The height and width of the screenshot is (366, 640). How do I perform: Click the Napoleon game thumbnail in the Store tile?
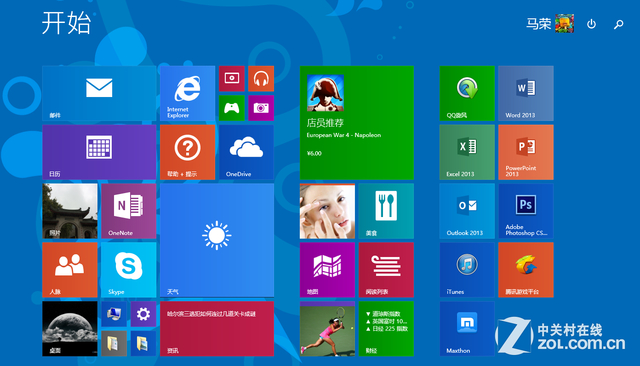tap(325, 93)
